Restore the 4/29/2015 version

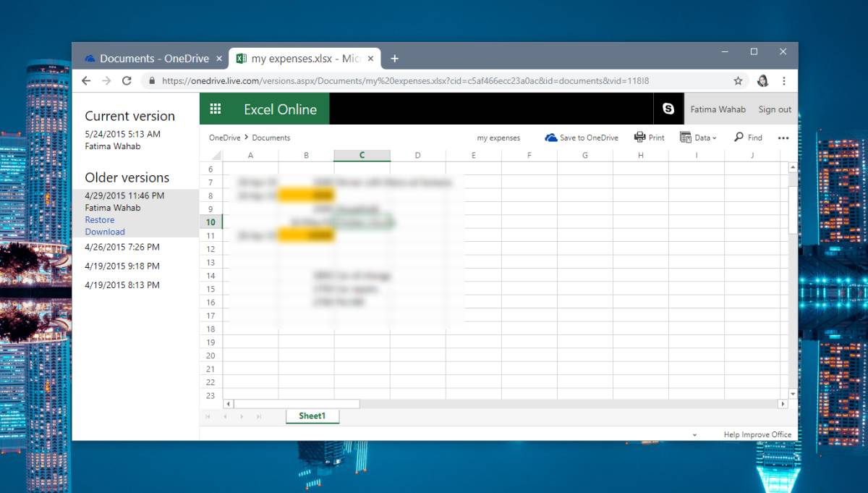pyautogui.click(x=100, y=220)
